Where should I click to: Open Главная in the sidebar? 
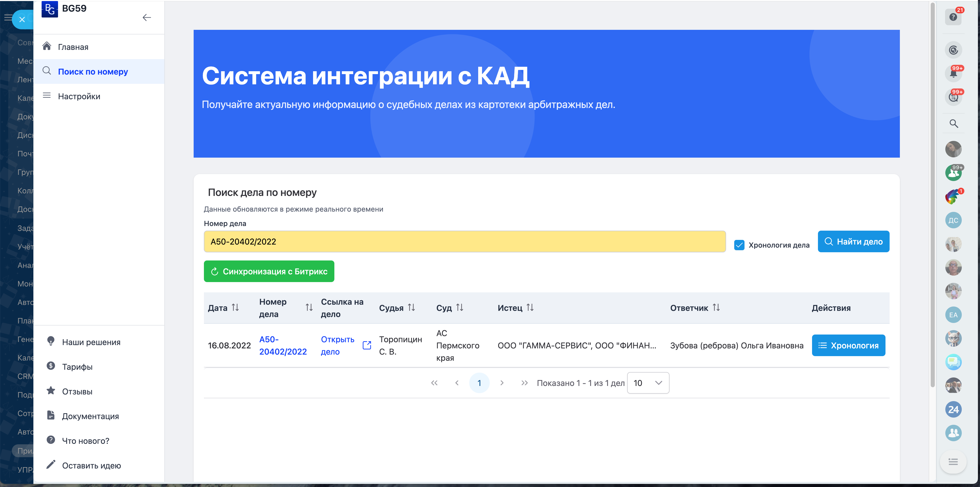click(73, 47)
